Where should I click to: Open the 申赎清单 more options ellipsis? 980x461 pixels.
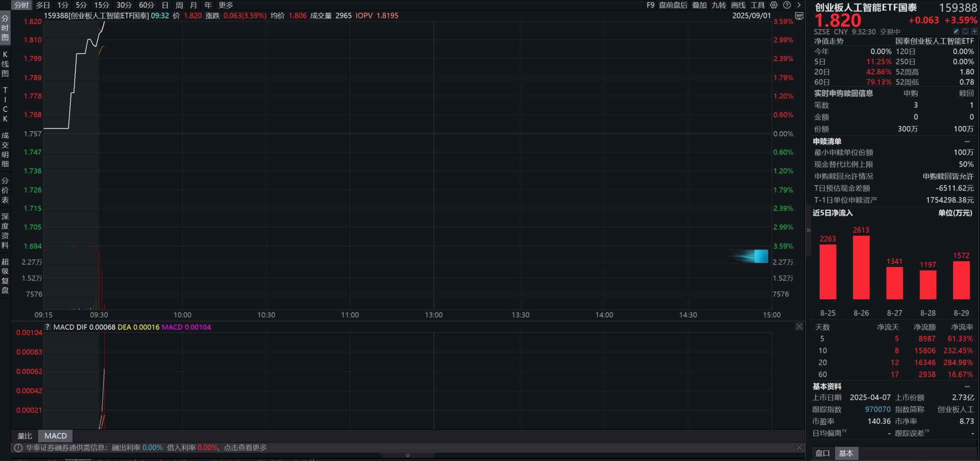pyautogui.click(x=967, y=141)
